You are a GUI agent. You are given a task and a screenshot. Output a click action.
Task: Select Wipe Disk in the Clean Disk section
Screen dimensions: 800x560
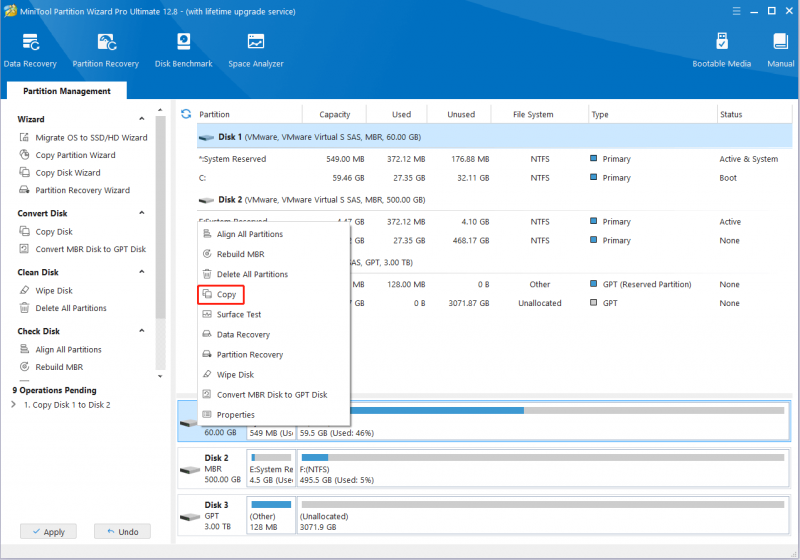click(x=46, y=290)
